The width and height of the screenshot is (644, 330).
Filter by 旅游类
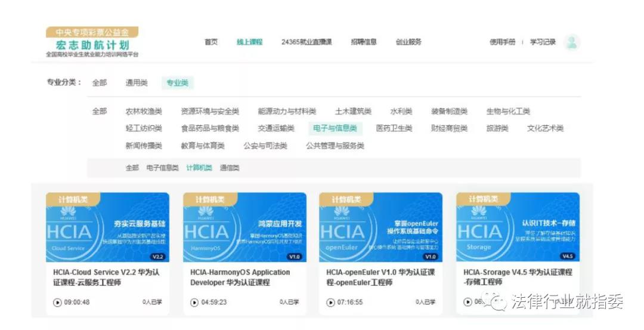click(x=497, y=128)
